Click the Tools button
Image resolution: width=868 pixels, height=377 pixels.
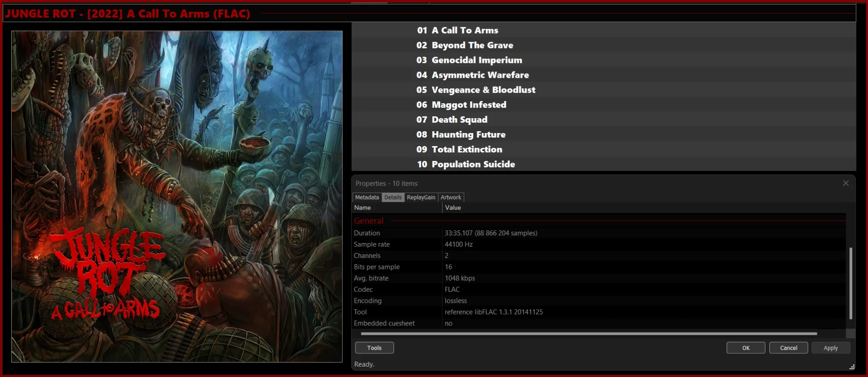[374, 348]
